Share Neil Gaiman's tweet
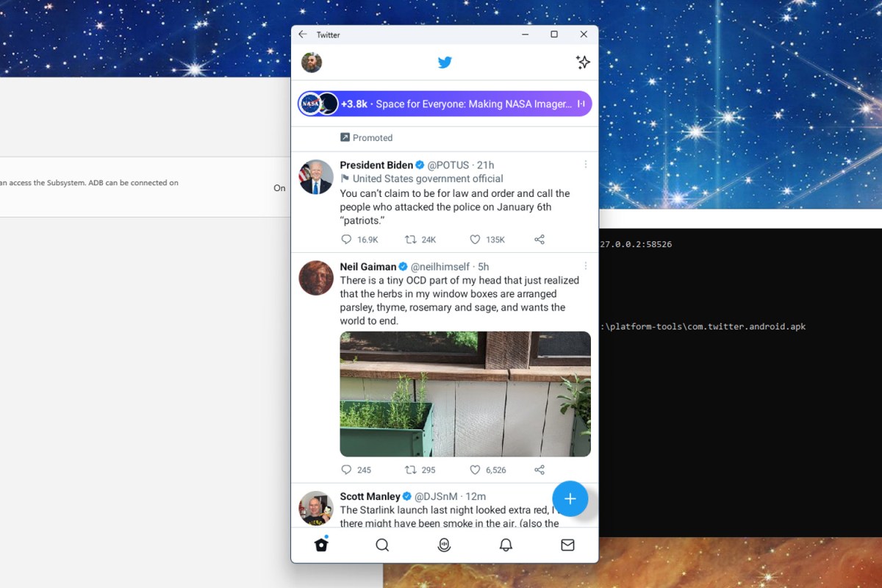Screen dimensions: 882x588 pos(539,470)
